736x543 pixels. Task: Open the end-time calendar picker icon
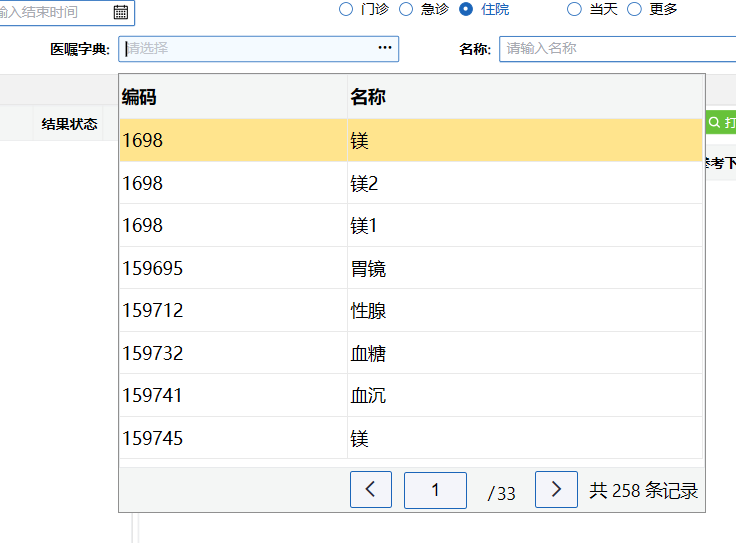coord(121,12)
